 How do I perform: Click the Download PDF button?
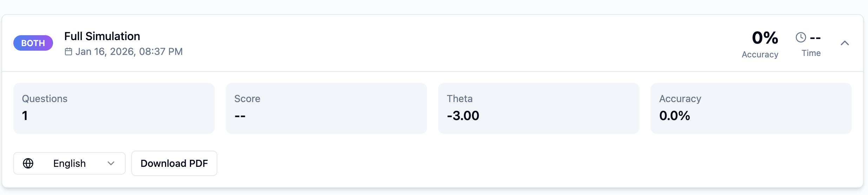[x=174, y=163]
